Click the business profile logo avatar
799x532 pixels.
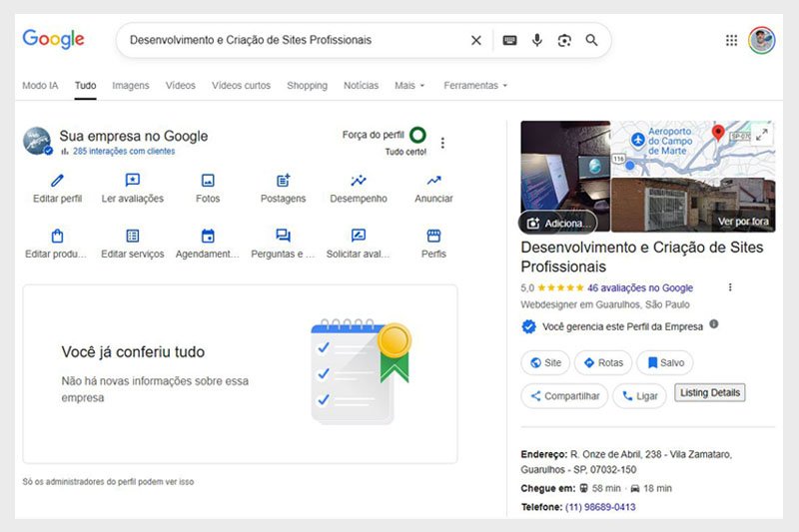(37, 141)
